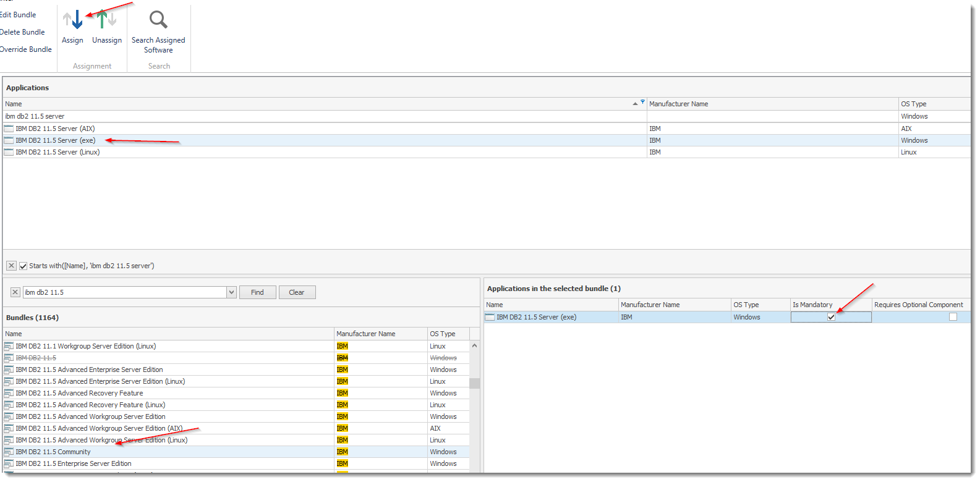Click bundle icon of IBM DB2 11.5 Enterprise Server Edition

point(9,463)
